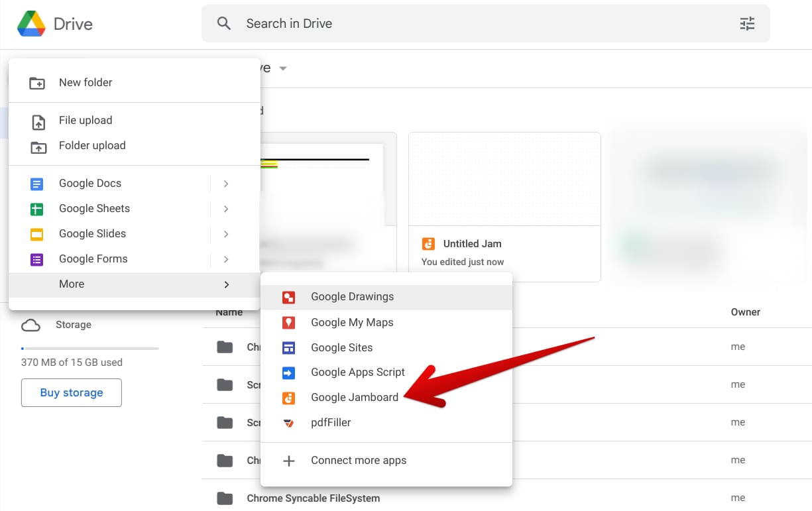Click the search magnifier icon
This screenshot has height=511, width=812.
pyautogui.click(x=224, y=23)
